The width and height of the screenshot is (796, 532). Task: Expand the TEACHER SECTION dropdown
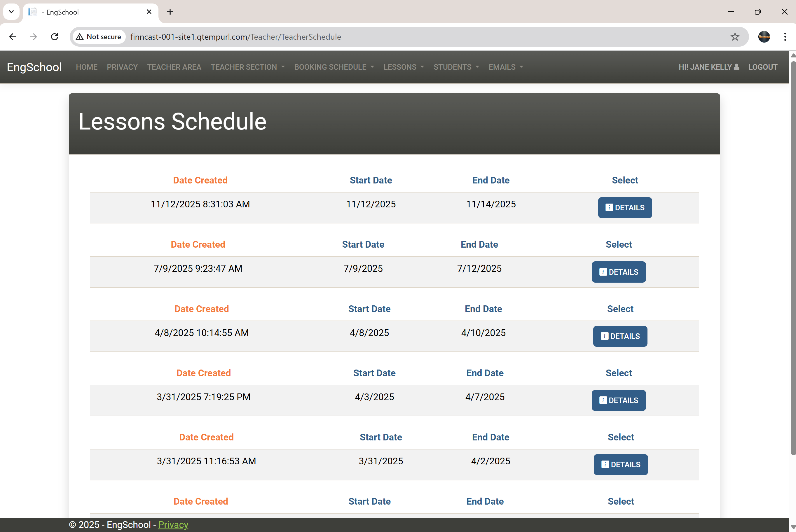point(247,67)
